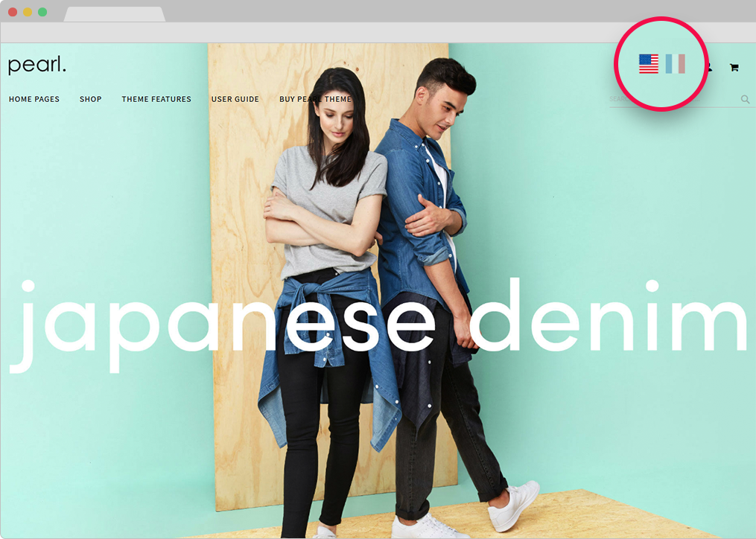756x539 pixels.
Task: Open the shopping cart
Action: pyautogui.click(x=734, y=68)
